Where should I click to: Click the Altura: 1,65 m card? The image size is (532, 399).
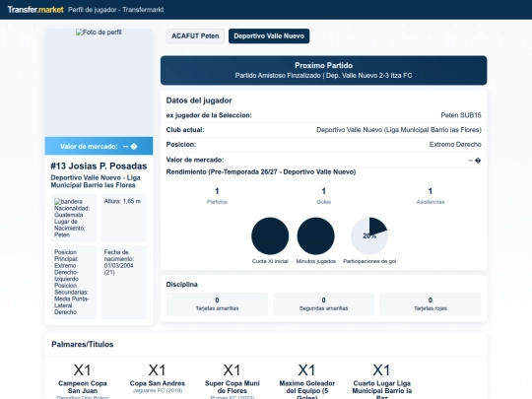tap(123, 218)
